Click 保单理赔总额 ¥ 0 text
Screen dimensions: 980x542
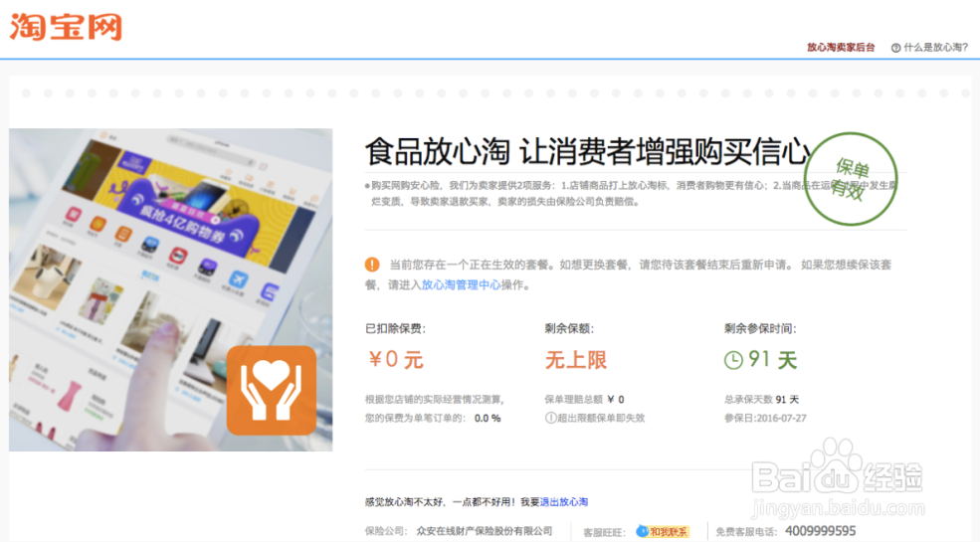pos(584,400)
